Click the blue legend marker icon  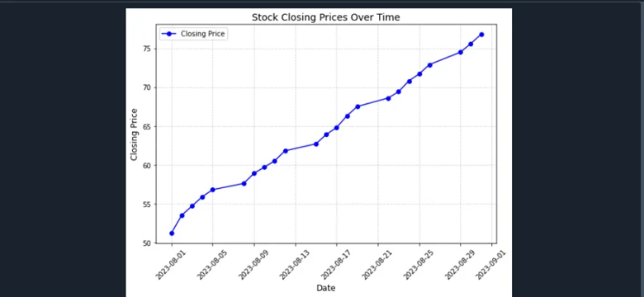coord(169,34)
